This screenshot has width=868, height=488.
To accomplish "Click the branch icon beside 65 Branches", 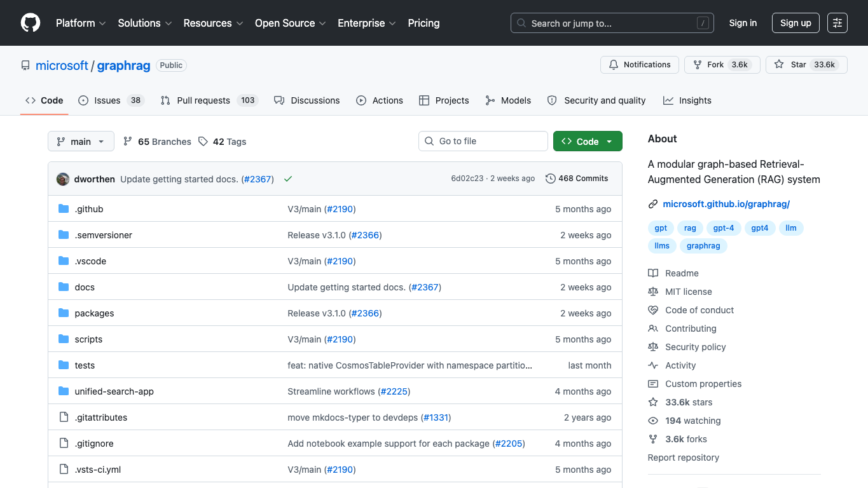I will tap(128, 141).
